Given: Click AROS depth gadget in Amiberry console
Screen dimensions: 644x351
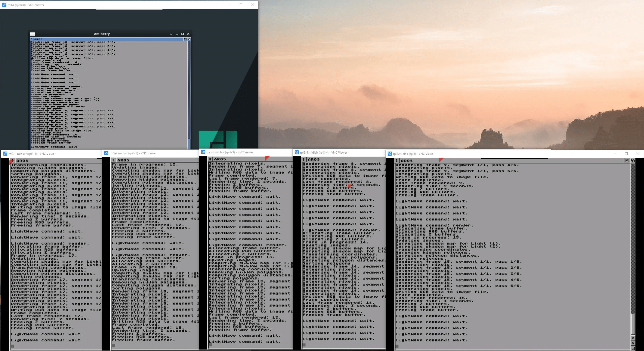Looking at the screenshot, I should (189, 39).
